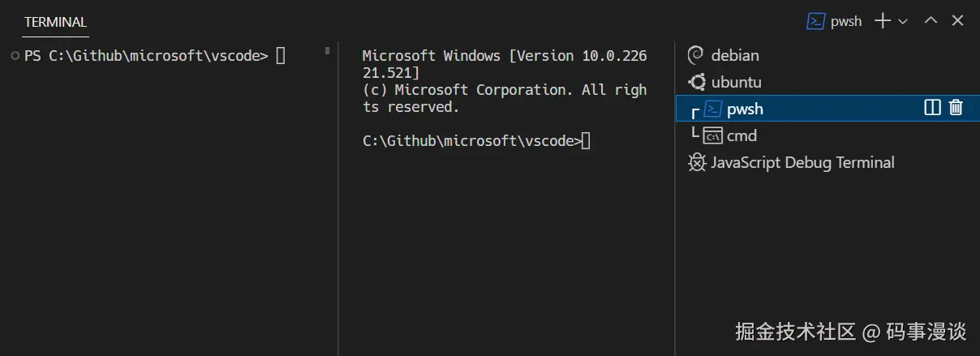Click the cmd terminal icon
The image size is (980, 356).
712,135
